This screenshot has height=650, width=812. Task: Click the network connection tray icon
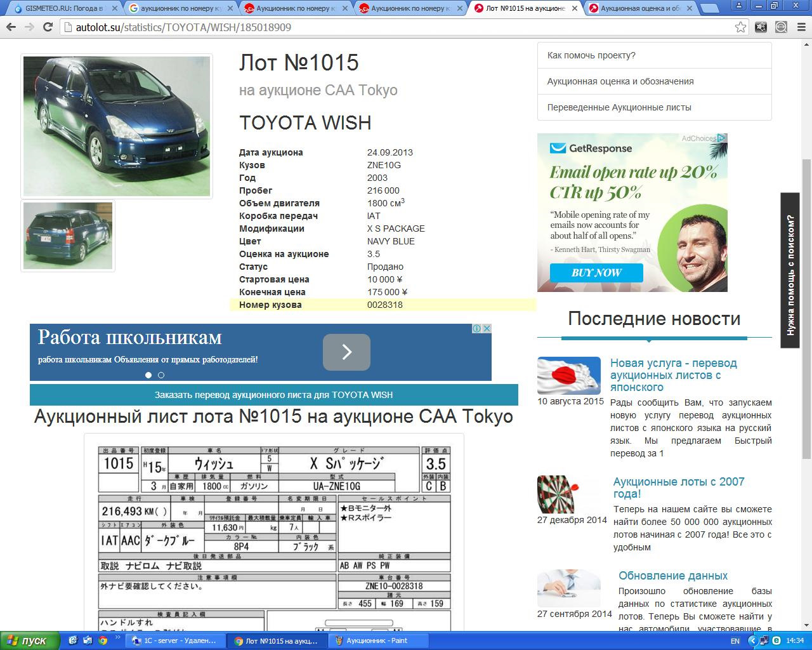click(764, 641)
